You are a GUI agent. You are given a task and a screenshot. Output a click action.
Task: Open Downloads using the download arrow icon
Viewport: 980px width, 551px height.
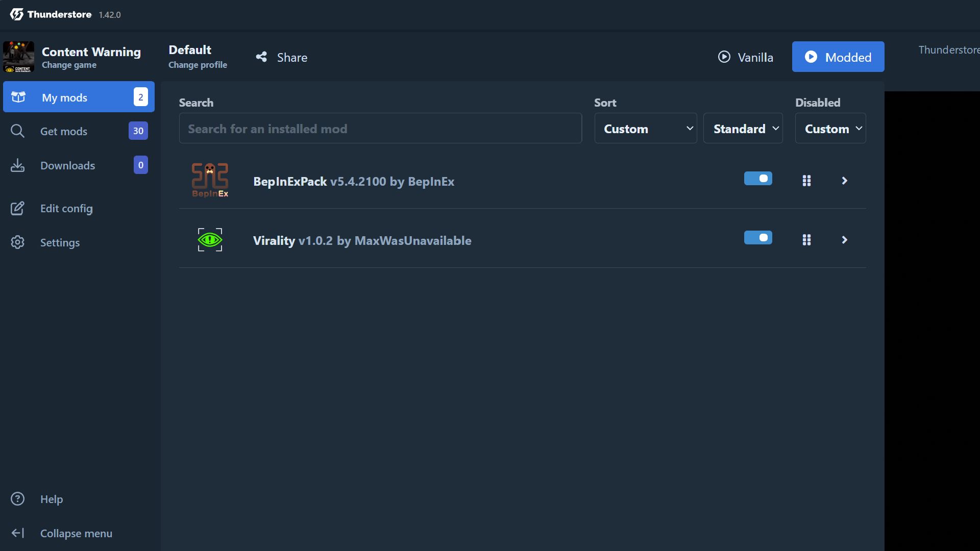tap(18, 165)
